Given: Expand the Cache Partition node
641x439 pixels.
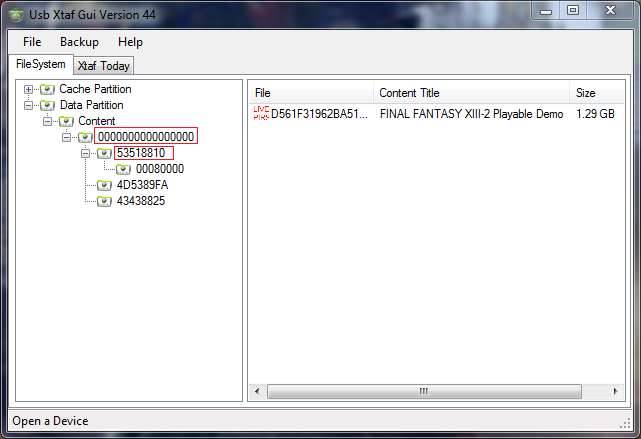Looking at the screenshot, I should click(29, 90).
